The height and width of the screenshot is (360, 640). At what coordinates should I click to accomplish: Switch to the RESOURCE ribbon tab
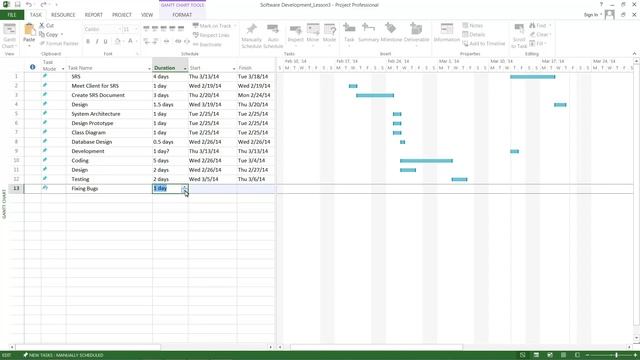63,15
